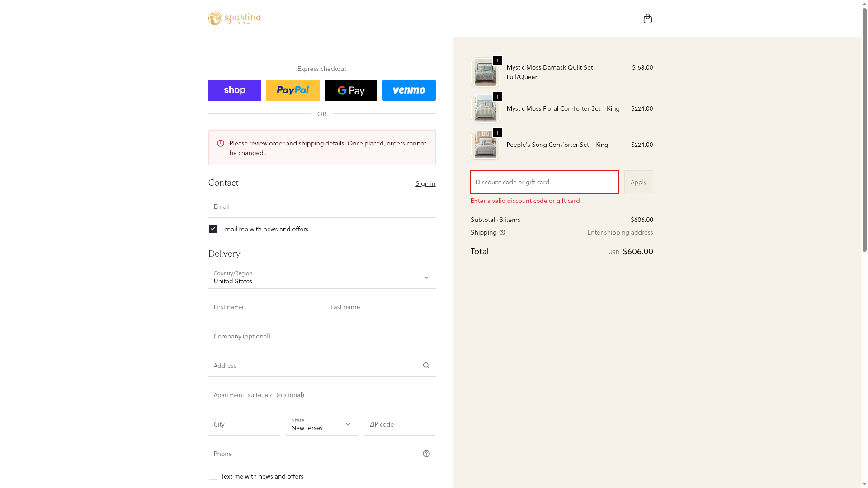
Task: Click the Spartina 449 logo
Action: tap(235, 19)
